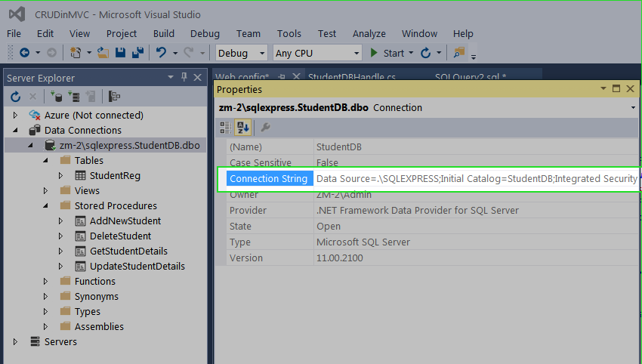Select the Case Sensitive property row
The image size is (642, 364).
click(x=432, y=162)
